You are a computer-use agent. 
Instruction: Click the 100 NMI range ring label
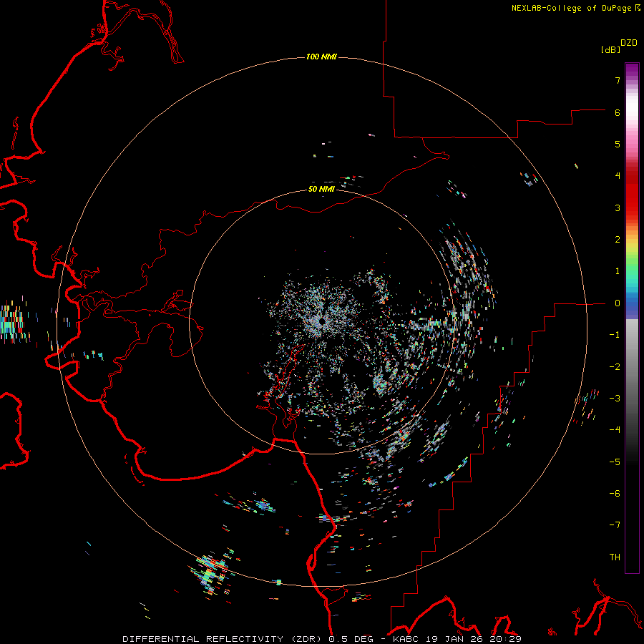tap(321, 57)
